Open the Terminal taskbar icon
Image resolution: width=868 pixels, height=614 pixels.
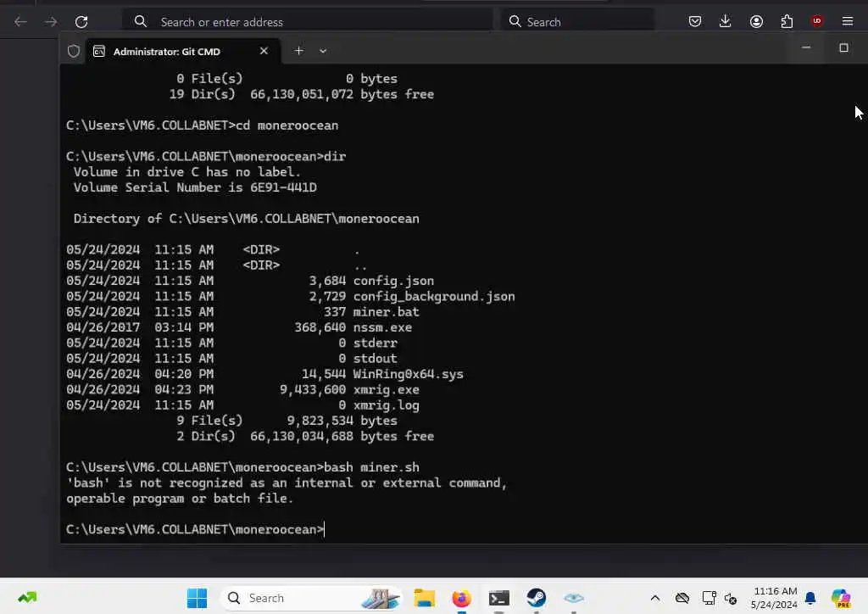pos(498,598)
